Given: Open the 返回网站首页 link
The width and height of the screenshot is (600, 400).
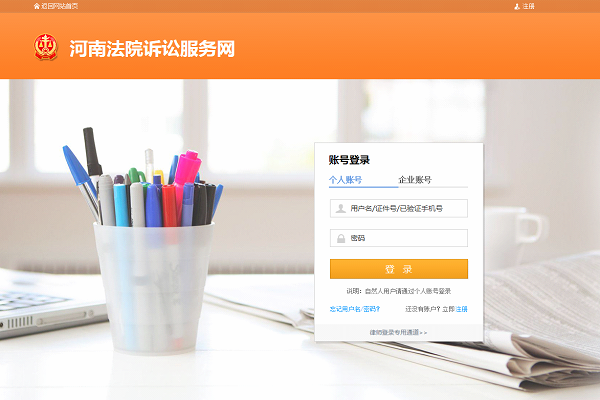Looking at the screenshot, I should pos(59,6).
